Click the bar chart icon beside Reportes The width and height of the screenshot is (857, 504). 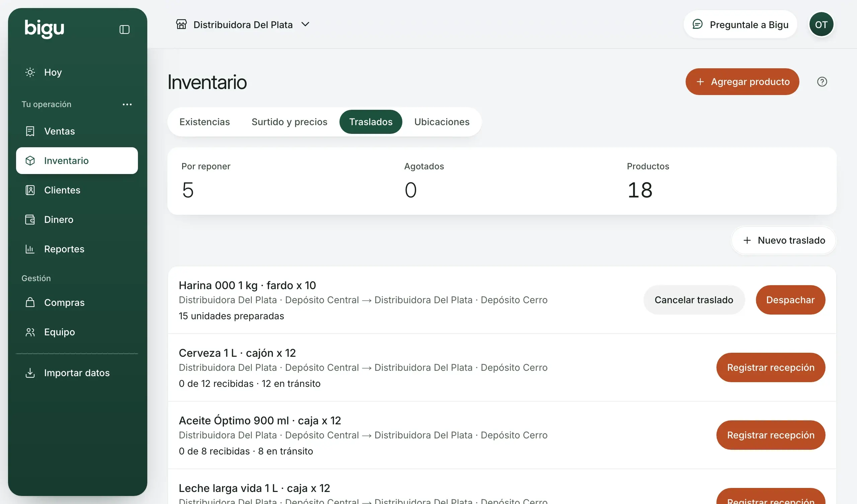[30, 249]
